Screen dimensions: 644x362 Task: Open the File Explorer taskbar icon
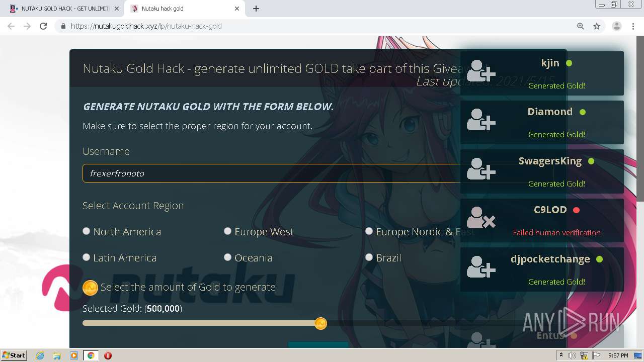[57, 355]
